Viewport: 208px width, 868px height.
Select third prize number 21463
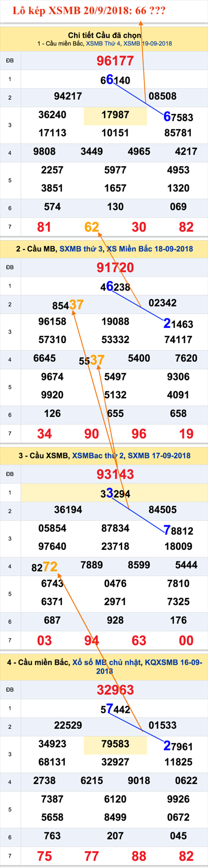(x=178, y=323)
